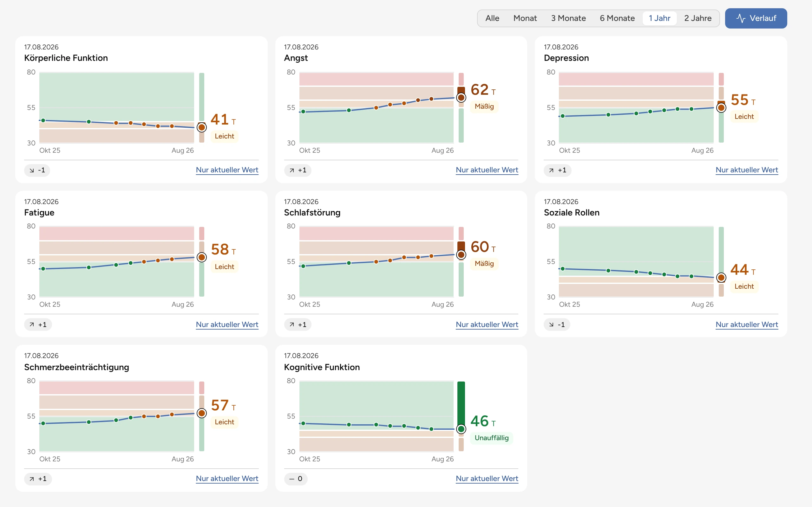Open Nur aktueller Wert in Angst card
The height and width of the screenshot is (507, 812).
pyautogui.click(x=487, y=170)
